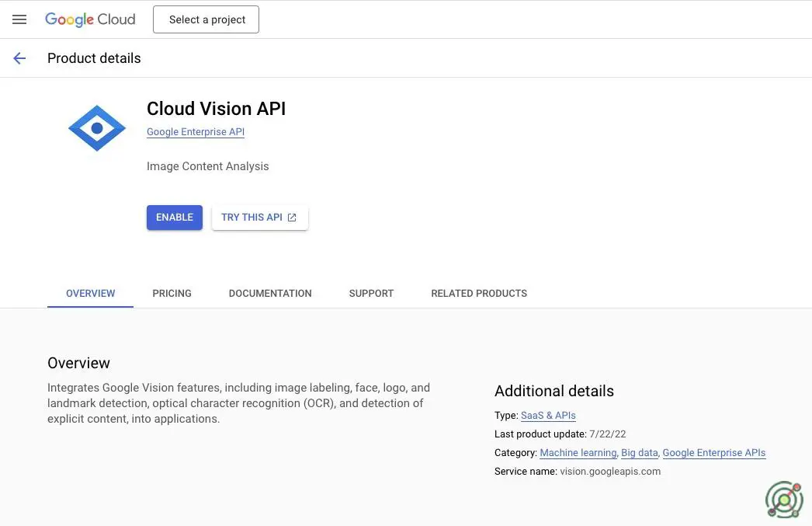
Task: Click the Cloud Vision API title
Action: [217, 109]
